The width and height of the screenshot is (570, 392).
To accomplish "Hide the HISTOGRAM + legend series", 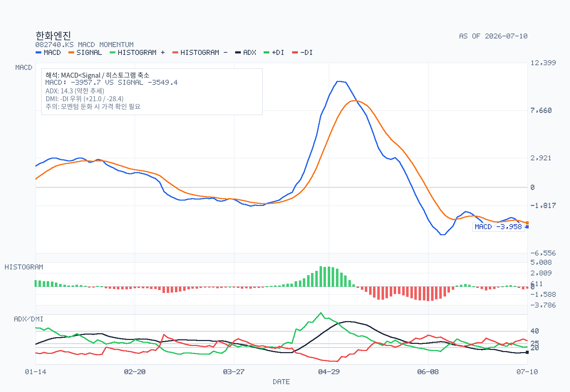I will tap(137, 52).
